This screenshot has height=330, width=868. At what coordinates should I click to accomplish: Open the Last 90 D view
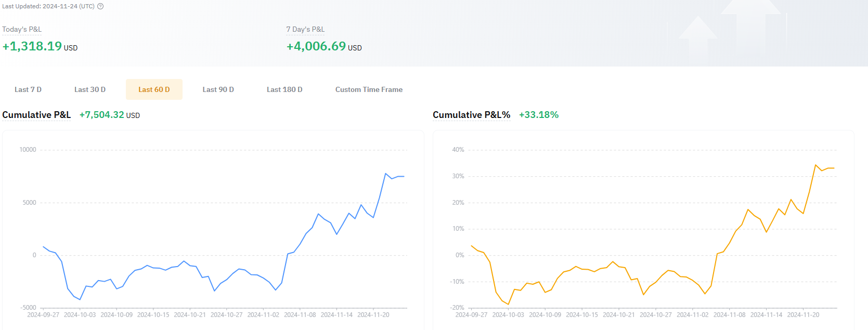[x=218, y=89]
